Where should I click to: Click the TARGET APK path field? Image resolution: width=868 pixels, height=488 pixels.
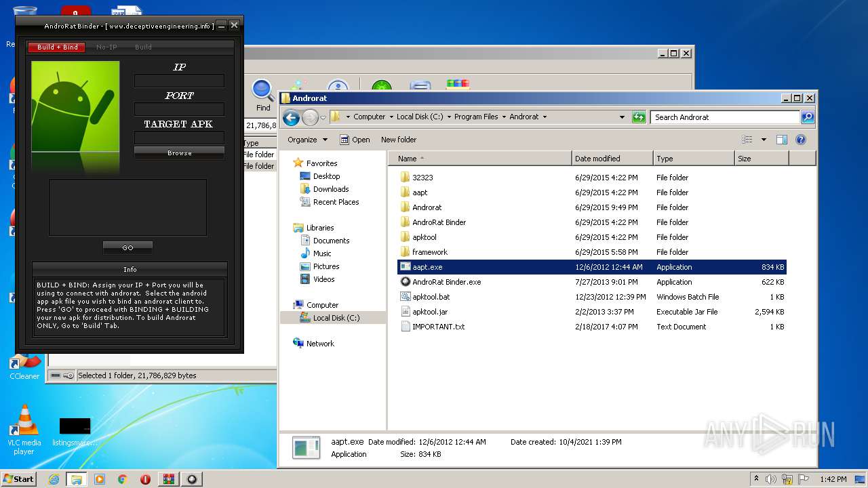(x=179, y=138)
